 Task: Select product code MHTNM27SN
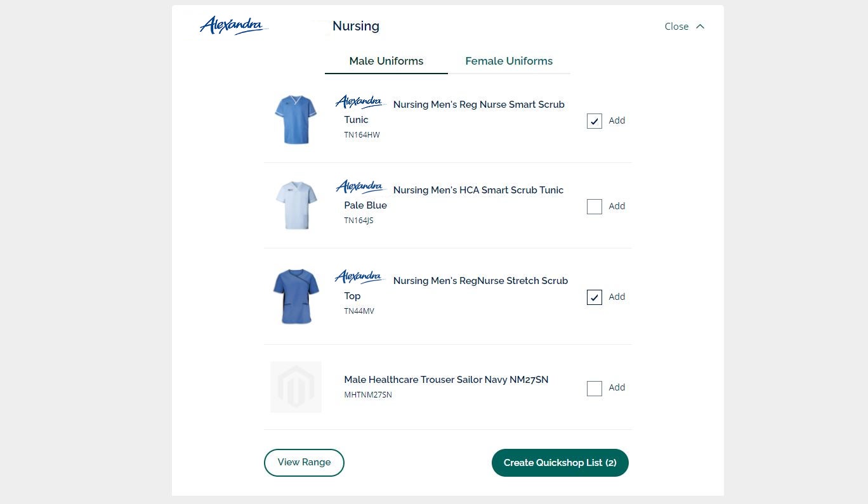[368, 395]
